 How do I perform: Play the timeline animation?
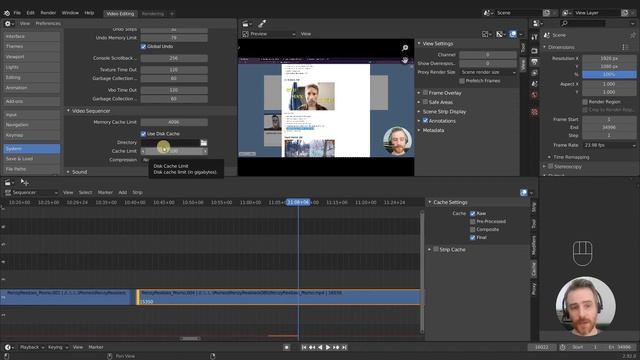[x=328, y=347]
